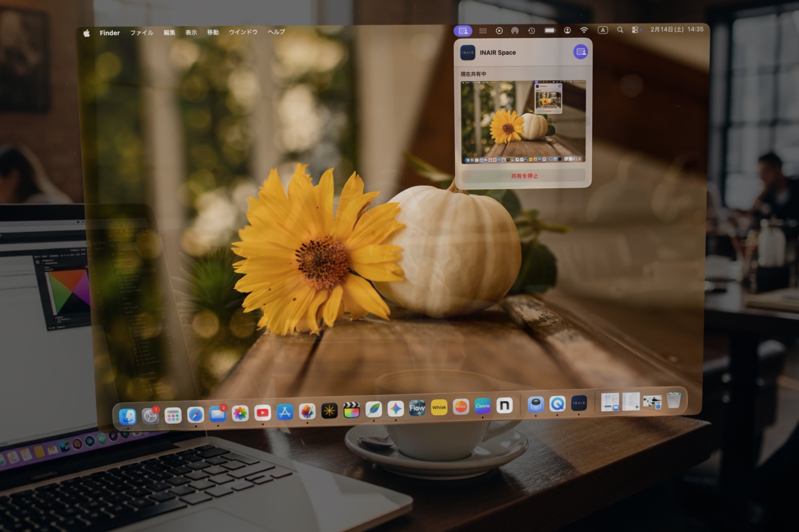This screenshot has width=799, height=532.
Task: Open the battery status menu
Action: [x=550, y=30]
